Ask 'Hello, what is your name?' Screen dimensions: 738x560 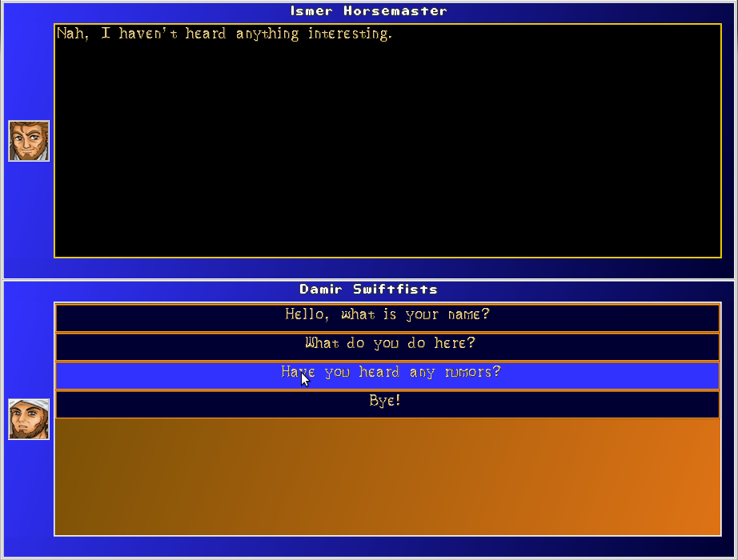coord(387,318)
